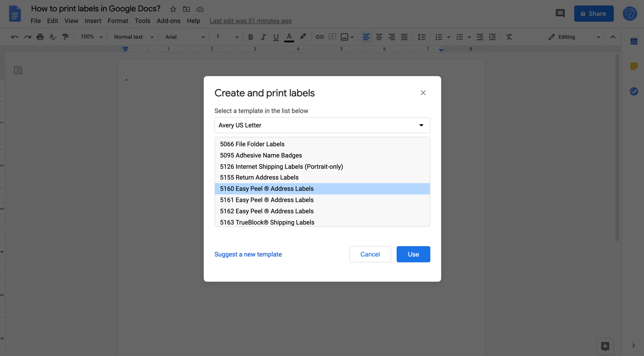
Task: Open the Edit menu
Action: 53,21
